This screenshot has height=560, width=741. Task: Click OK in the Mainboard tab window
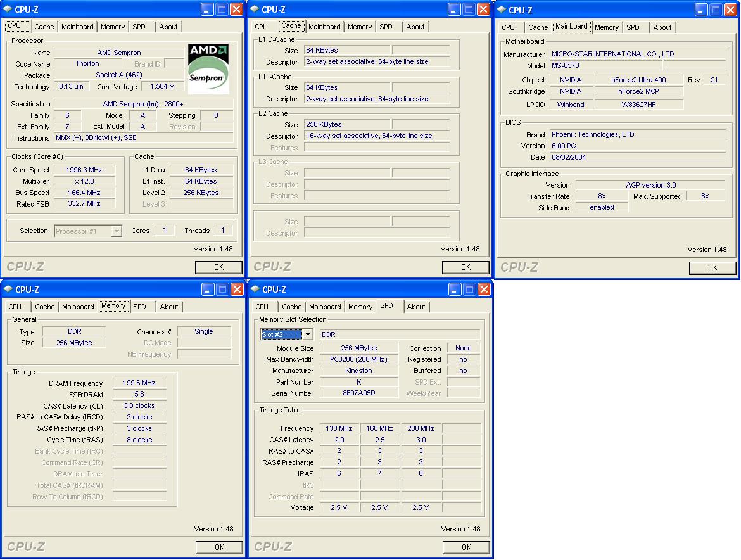712,268
